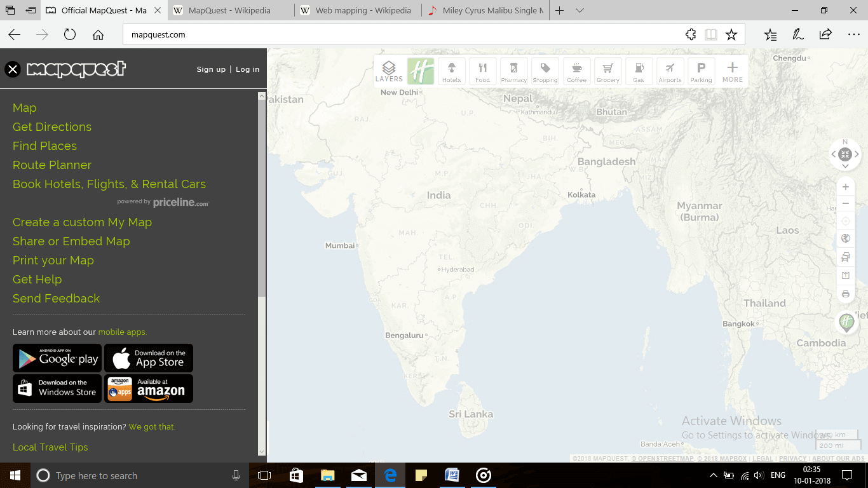Show Shopping locations on the map

pyautogui.click(x=545, y=71)
